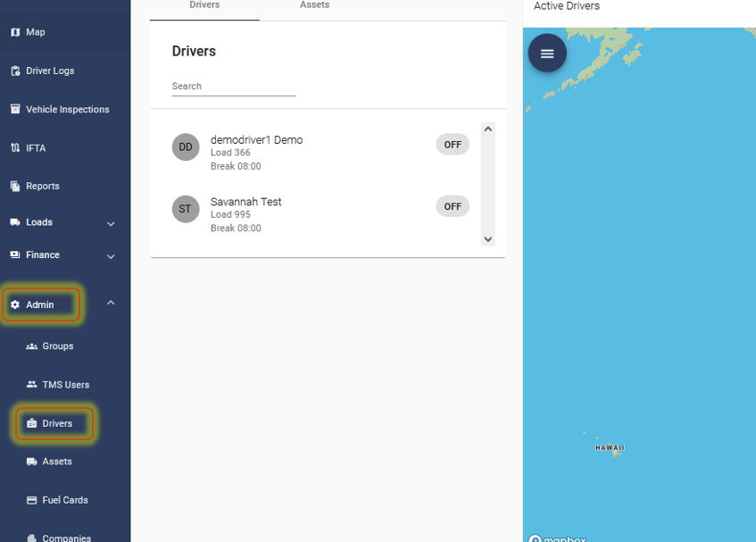Click the Search drivers input field

233,87
